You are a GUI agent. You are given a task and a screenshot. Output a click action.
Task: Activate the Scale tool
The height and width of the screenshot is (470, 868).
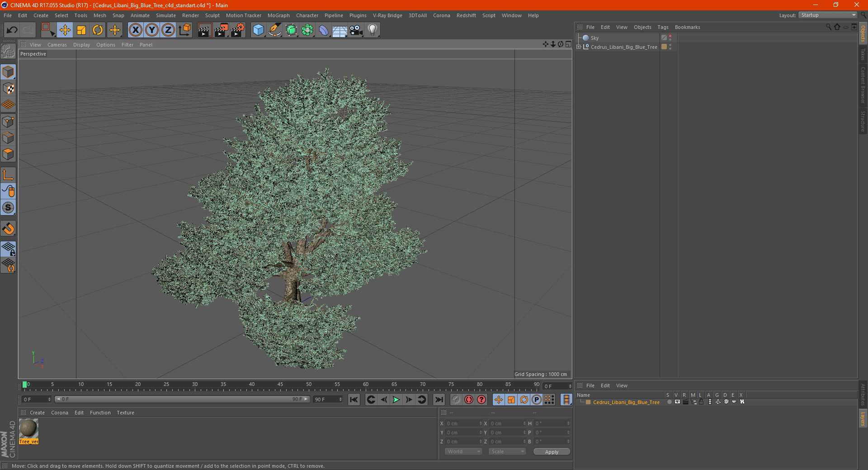(x=81, y=30)
